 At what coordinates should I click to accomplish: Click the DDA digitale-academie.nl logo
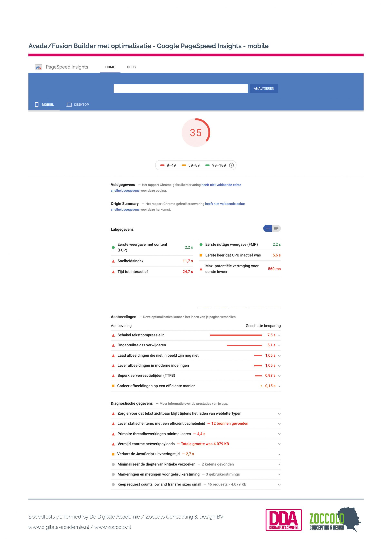tap(284, 520)
